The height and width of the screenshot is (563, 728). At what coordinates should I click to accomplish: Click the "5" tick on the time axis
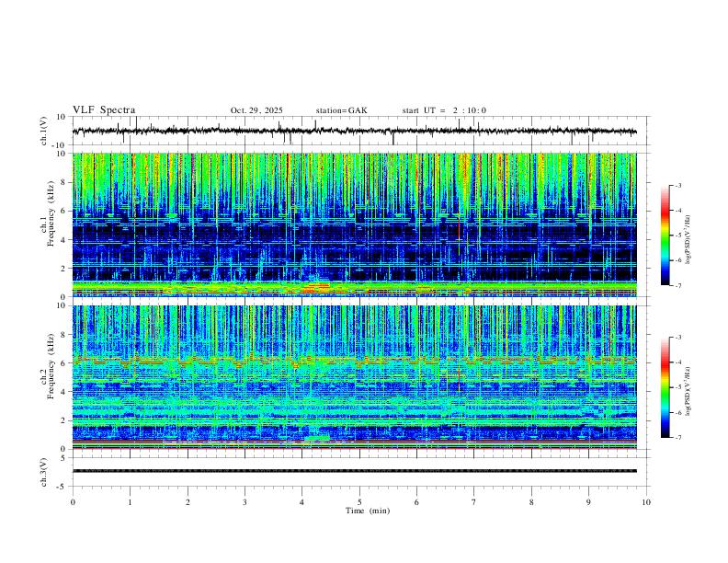pos(359,502)
